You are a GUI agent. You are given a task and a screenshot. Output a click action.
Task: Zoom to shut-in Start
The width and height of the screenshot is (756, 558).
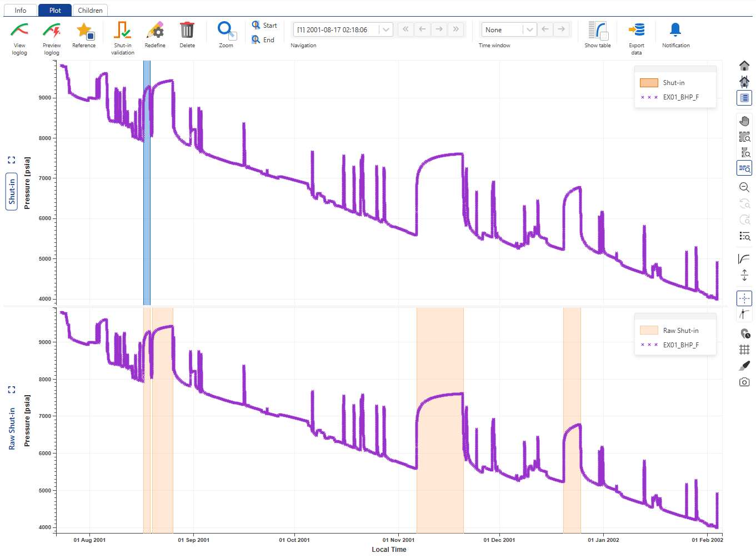coord(264,26)
